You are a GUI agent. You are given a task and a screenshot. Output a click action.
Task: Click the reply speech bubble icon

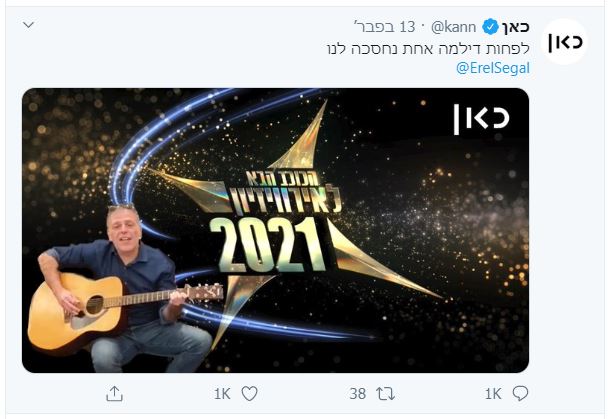coord(519,393)
